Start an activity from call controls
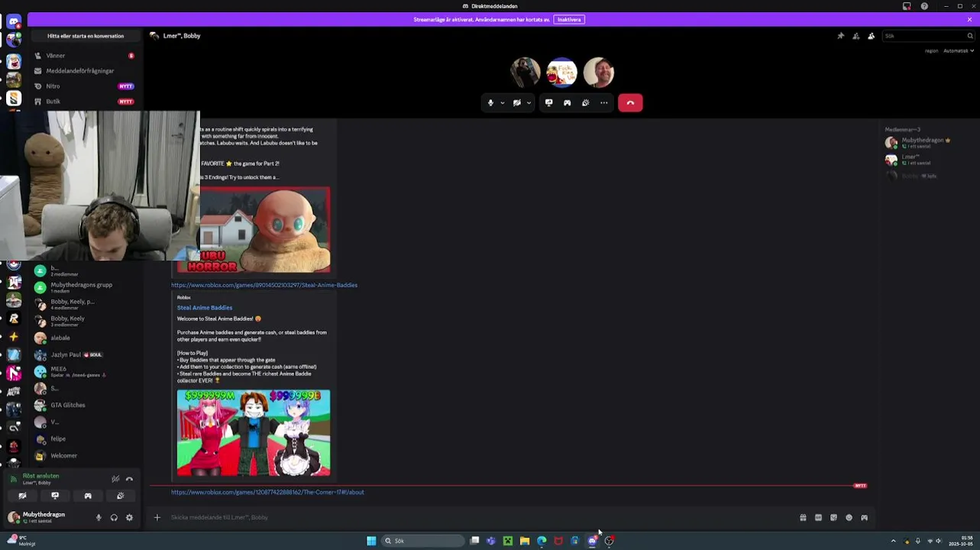This screenshot has height=550, width=980. pyautogui.click(x=567, y=102)
